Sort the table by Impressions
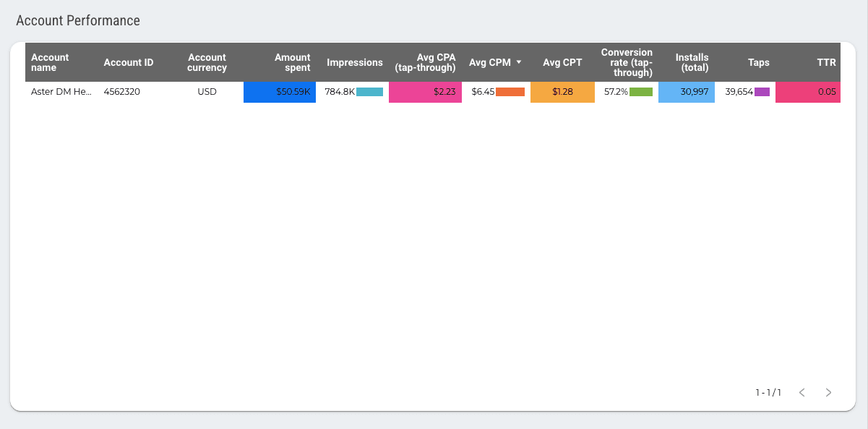 (x=355, y=63)
